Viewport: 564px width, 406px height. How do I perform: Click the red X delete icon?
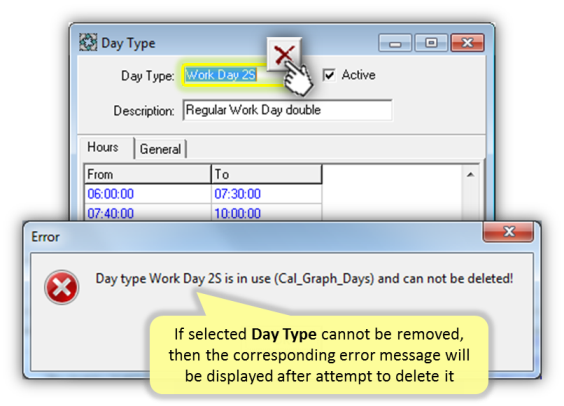pyautogui.click(x=284, y=54)
